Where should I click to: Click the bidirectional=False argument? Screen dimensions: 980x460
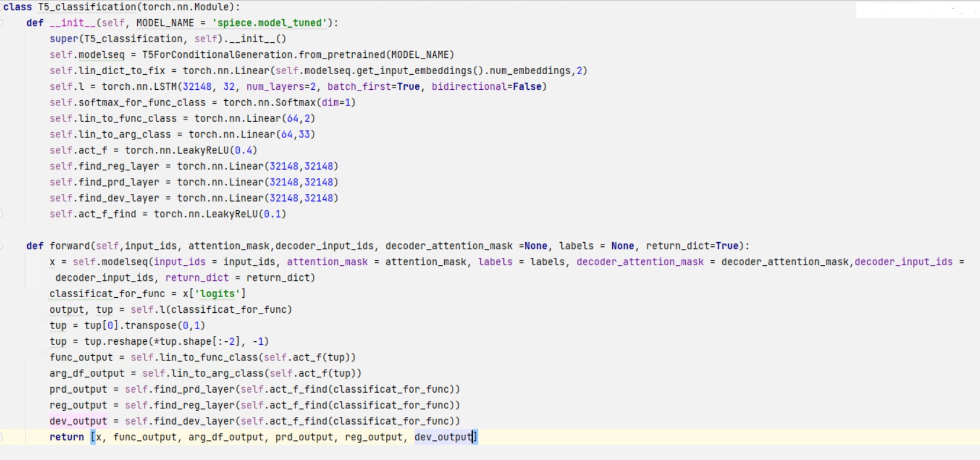point(487,87)
